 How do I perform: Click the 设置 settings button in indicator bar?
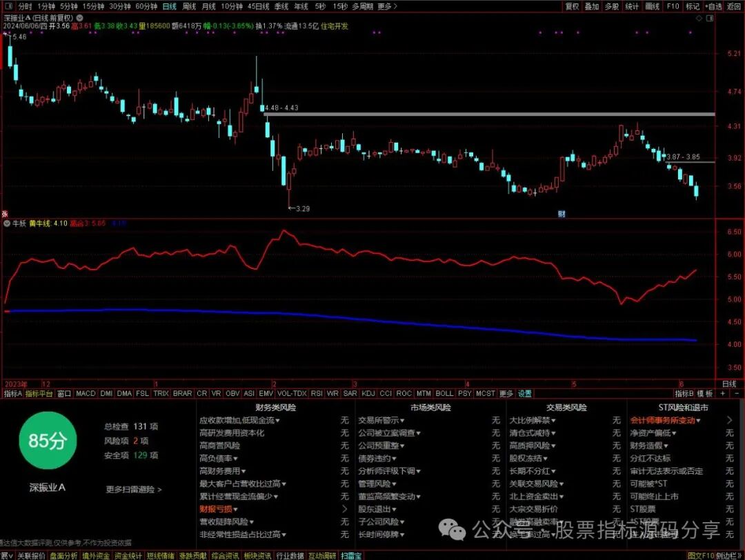525,393
